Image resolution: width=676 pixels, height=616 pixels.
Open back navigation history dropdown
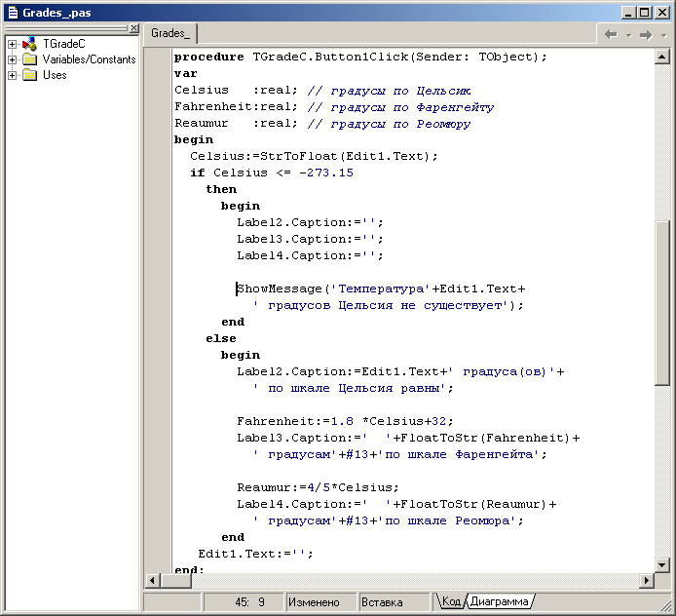click(628, 35)
